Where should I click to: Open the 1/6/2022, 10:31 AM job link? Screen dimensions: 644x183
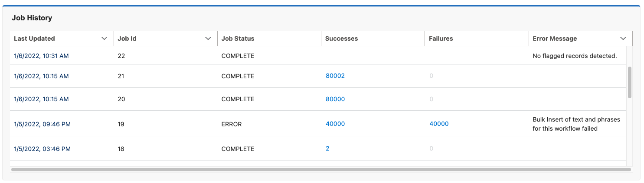click(41, 56)
